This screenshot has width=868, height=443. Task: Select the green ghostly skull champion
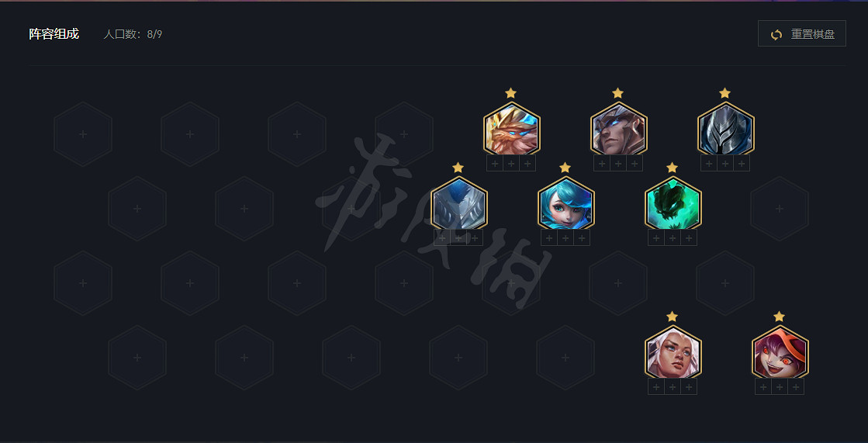(673, 204)
